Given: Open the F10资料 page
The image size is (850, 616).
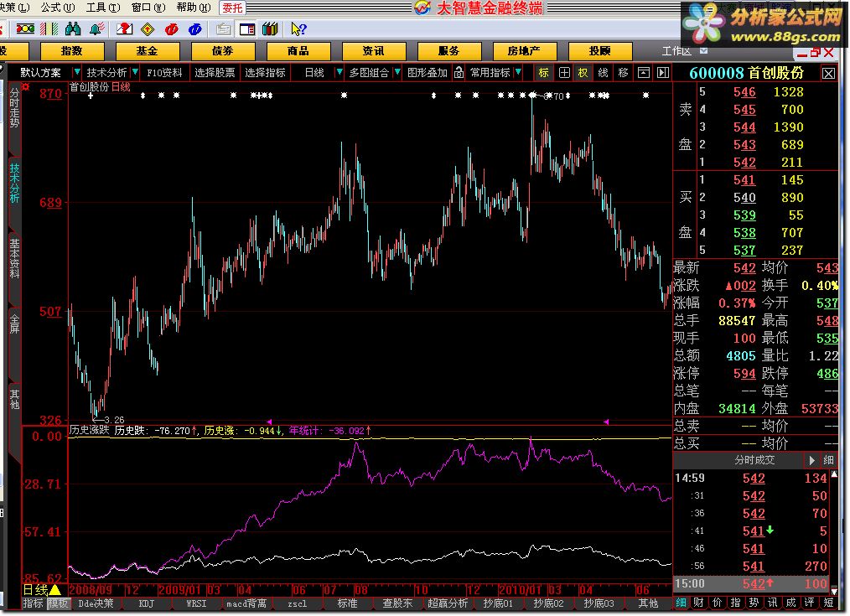Looking at the screenshot, I should point(165,73).
